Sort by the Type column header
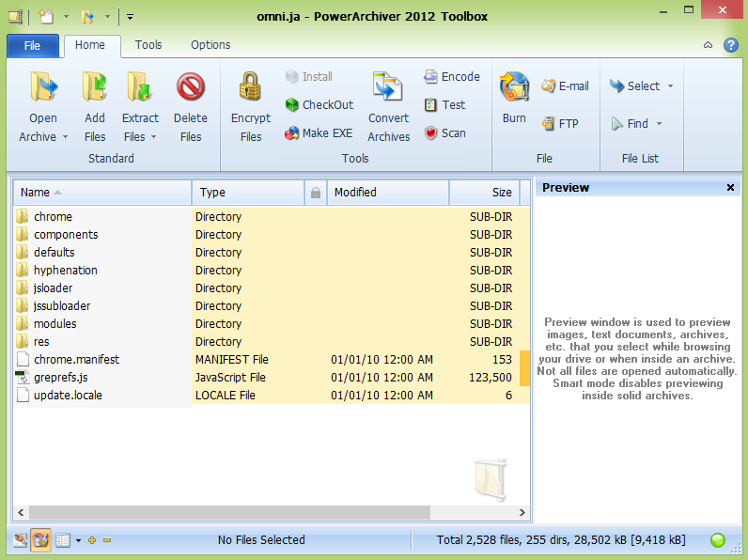This screenshot has width=748, height=560. [248, 193]
